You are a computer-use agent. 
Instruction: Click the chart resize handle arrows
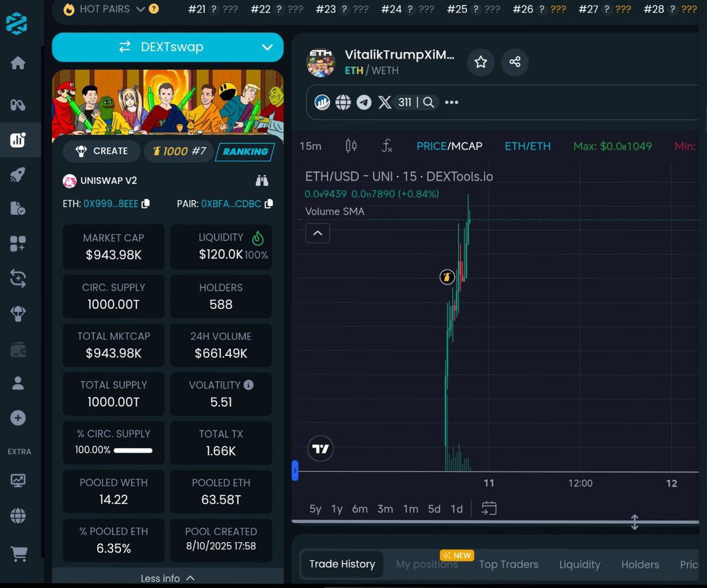pos(635,522)
